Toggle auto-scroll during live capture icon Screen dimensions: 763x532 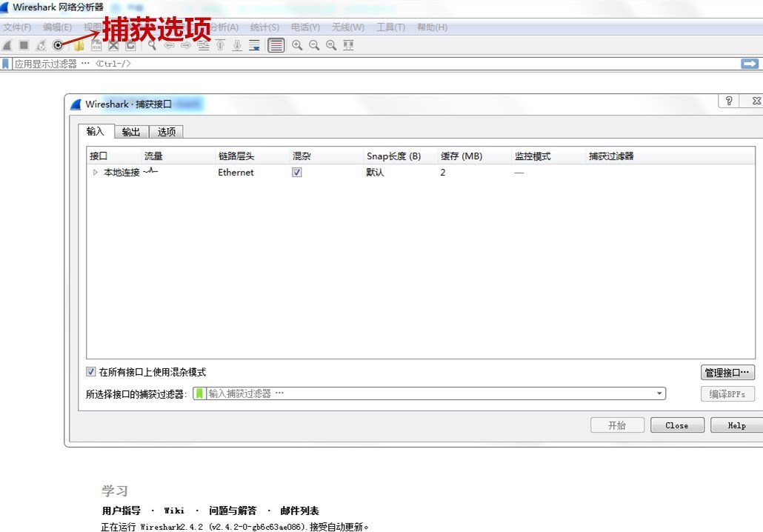[255, 45]
